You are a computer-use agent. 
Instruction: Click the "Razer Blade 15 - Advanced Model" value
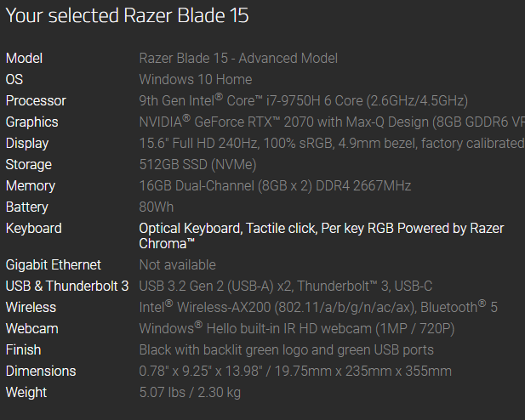click(x=238, y=59)
